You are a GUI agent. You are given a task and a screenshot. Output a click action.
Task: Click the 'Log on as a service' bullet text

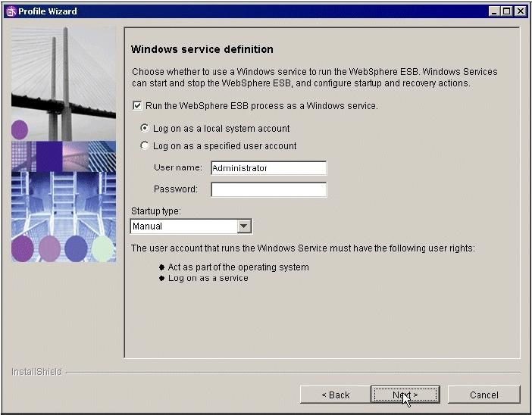click(208, 279)
